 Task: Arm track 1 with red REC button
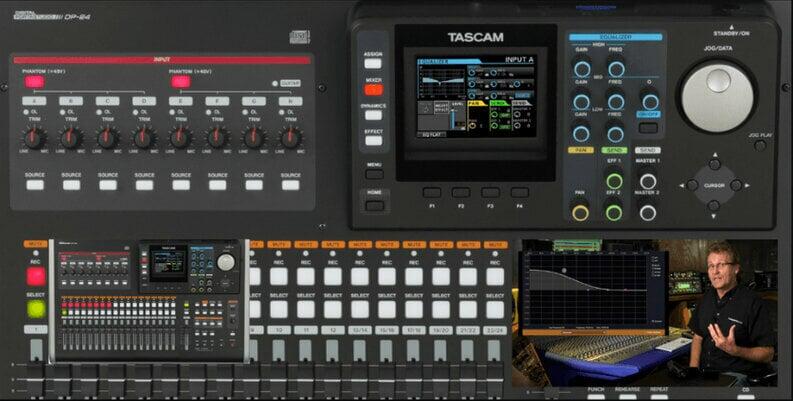36,275
